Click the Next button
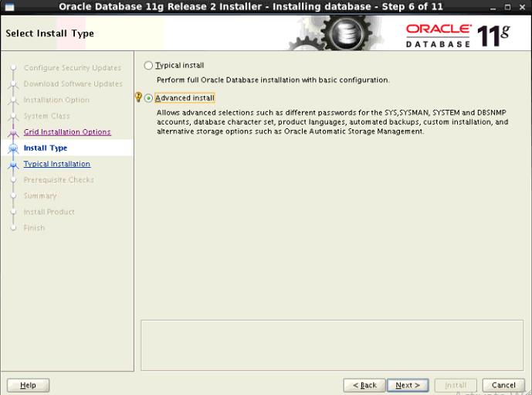This screenshot has width=532, height=395. [408, 385]
